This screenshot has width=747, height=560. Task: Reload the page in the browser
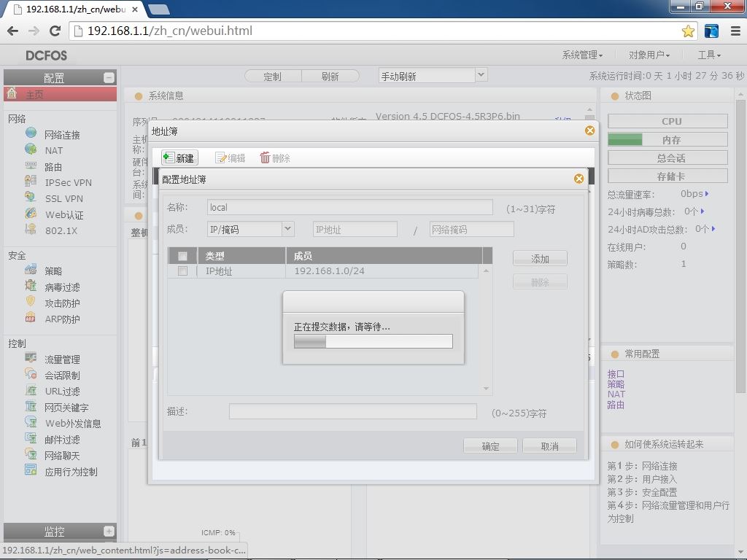click(55, 31)
